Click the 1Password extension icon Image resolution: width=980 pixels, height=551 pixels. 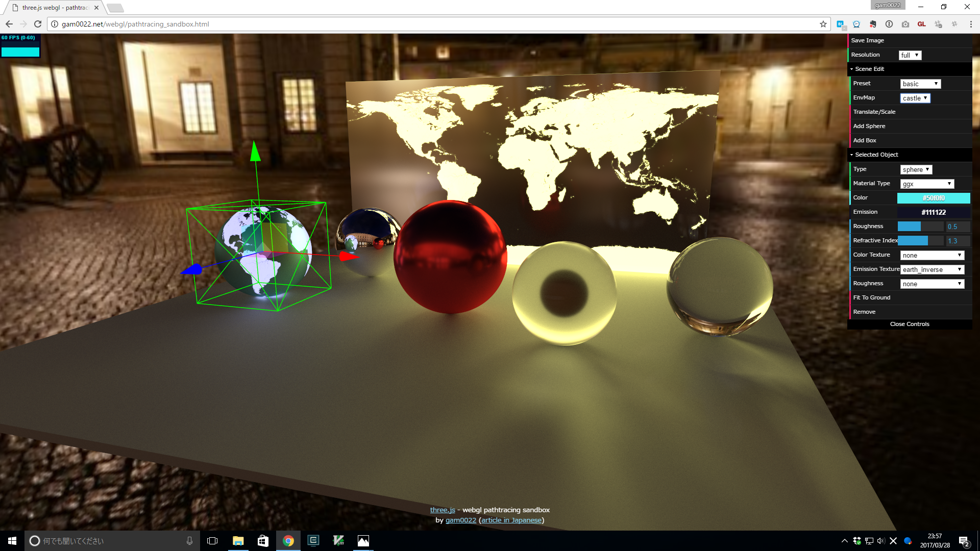pyautogui.click(x=889, y=24)
